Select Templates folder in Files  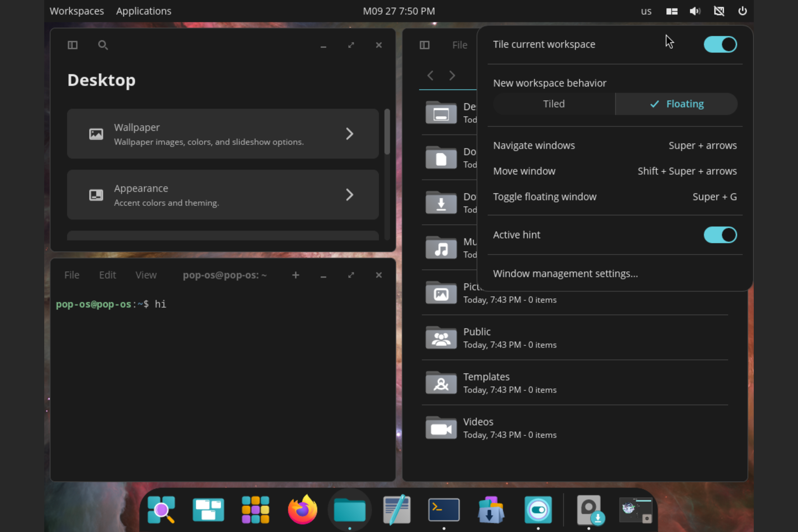pos(575,382)
